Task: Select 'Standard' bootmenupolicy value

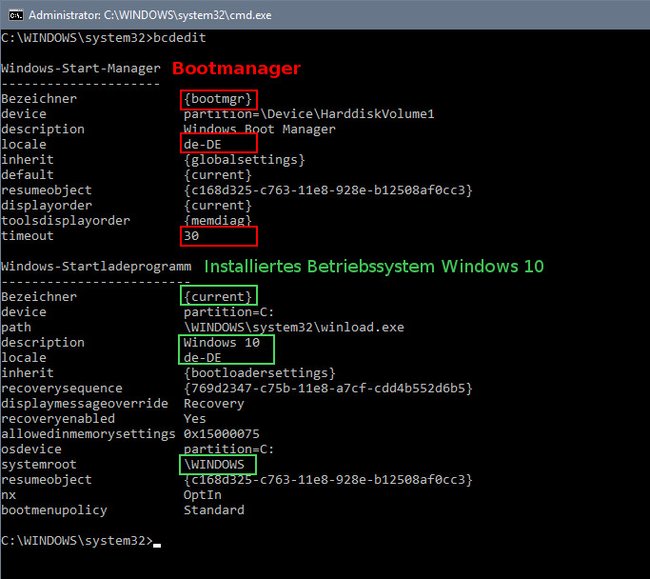Action: [x=214, y=510]
